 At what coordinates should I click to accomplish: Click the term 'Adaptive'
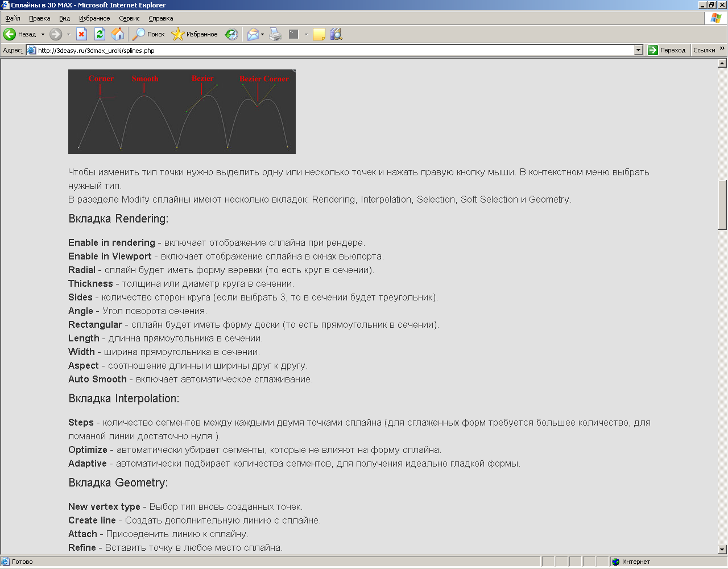pos(88,464)
